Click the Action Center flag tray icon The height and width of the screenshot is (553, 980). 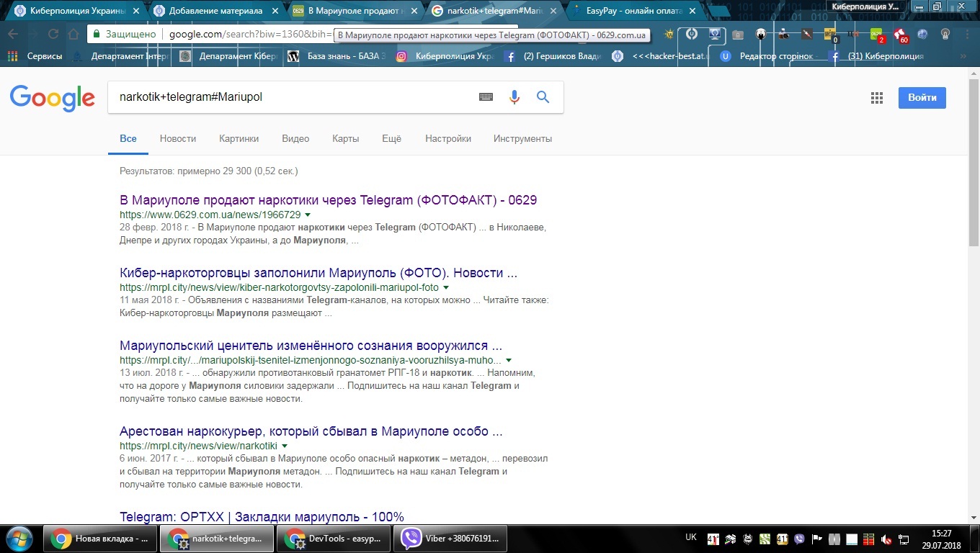817,539
